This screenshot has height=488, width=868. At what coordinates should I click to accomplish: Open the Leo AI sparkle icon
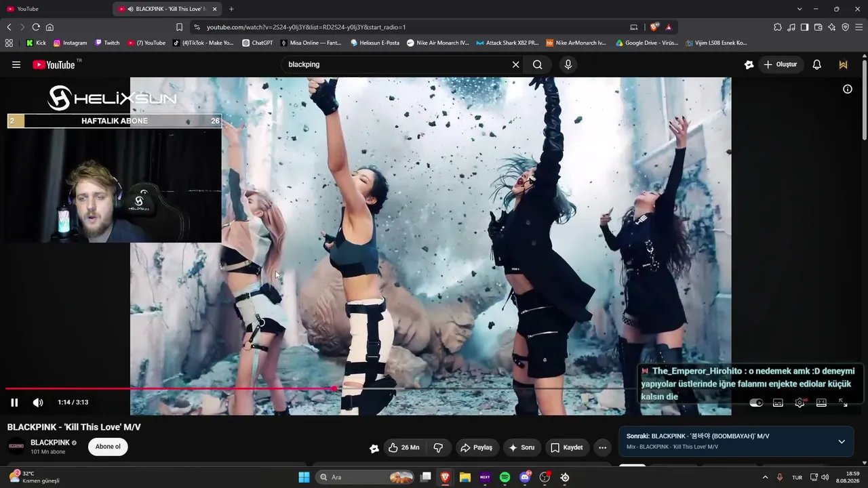tap(831, 27)
